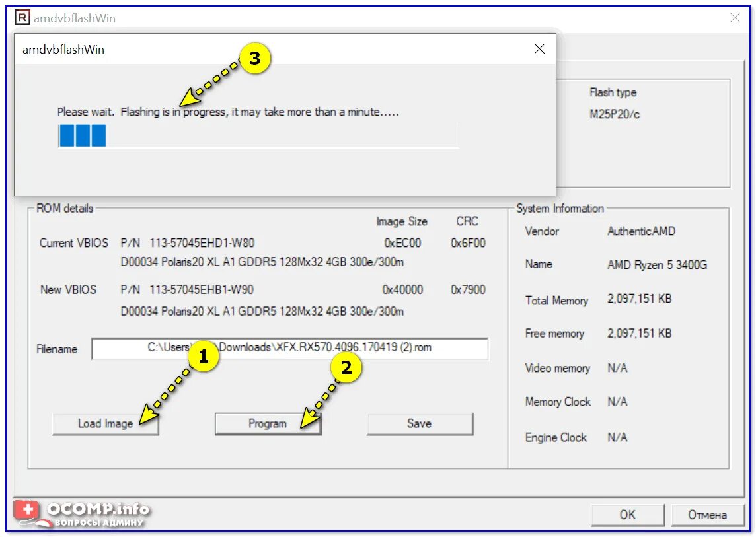The height and width of the screenshot is (537, 756).
Task: Click the CRC column header
Action: 467,221
